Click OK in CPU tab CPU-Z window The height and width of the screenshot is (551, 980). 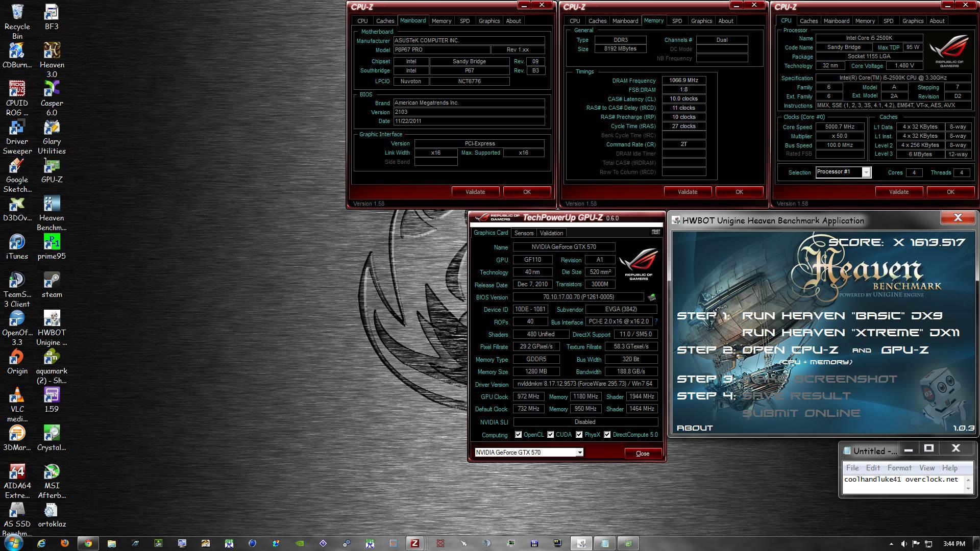pos(950,192)
